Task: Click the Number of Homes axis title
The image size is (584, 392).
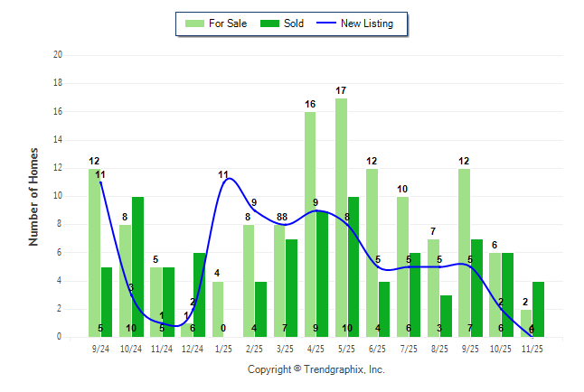Action: tap(33, 196)
